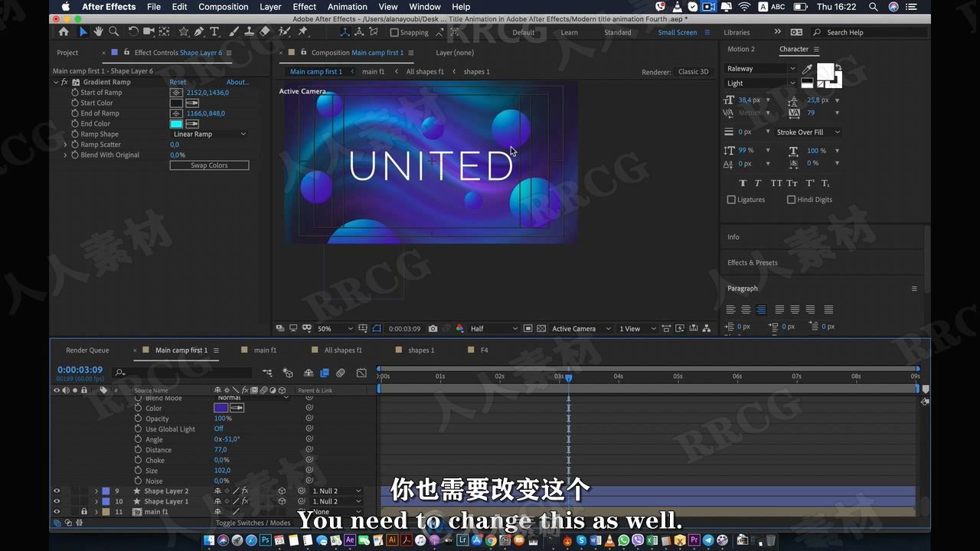The height and width of the screenshot is (551, 980).
Task: Select the Puppet Pin tool
Action: pyautogui.click(x=303, y=31)
